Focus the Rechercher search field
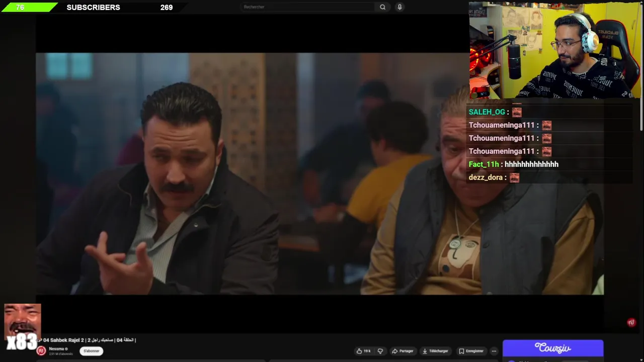The height and width of the screenshot is (362, 644). 307,7
